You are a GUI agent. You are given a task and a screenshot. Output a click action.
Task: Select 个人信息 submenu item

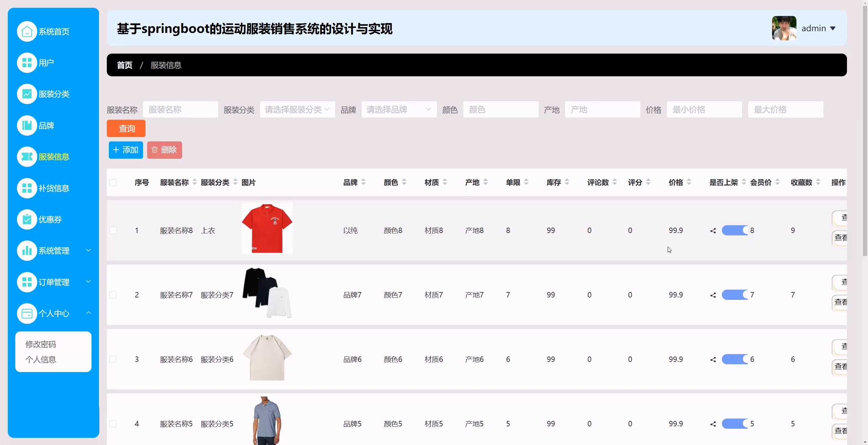[41, 360]
